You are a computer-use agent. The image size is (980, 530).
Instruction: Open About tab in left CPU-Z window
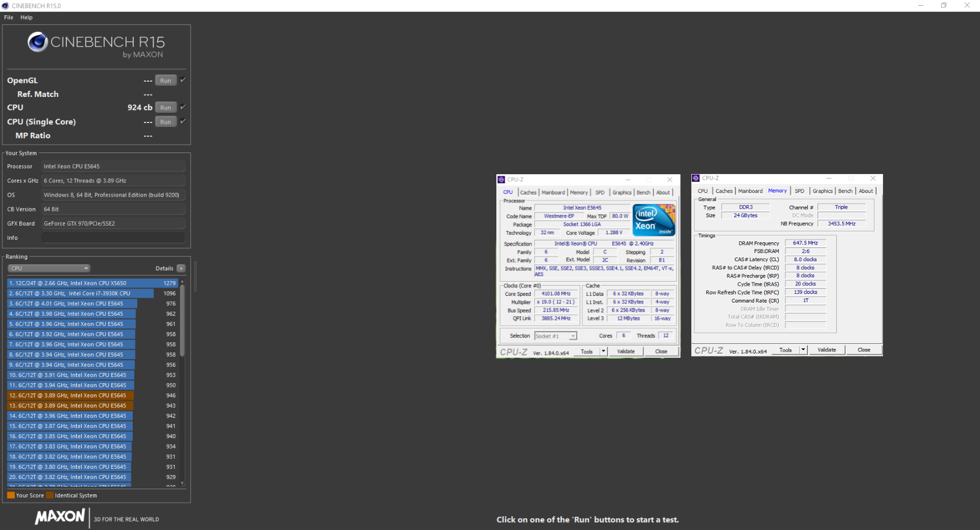663,193
